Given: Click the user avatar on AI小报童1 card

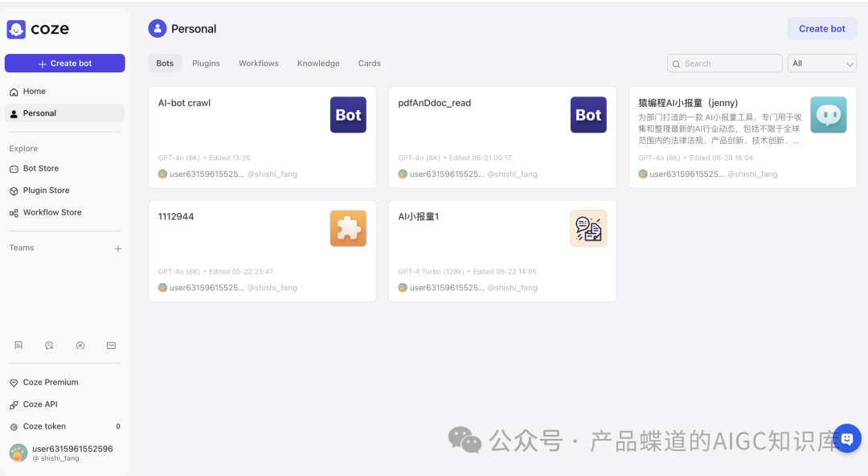Looking at the screenshot, I should coord(403,288).
